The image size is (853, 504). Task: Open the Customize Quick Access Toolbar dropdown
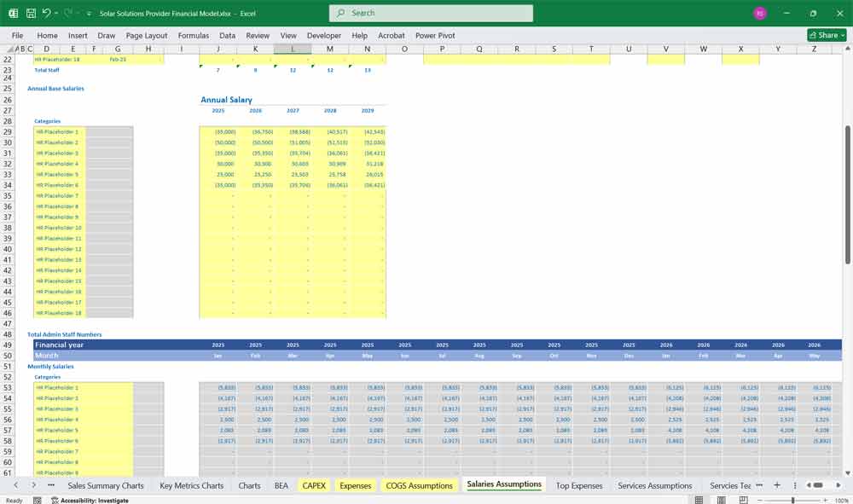point(88,13)
